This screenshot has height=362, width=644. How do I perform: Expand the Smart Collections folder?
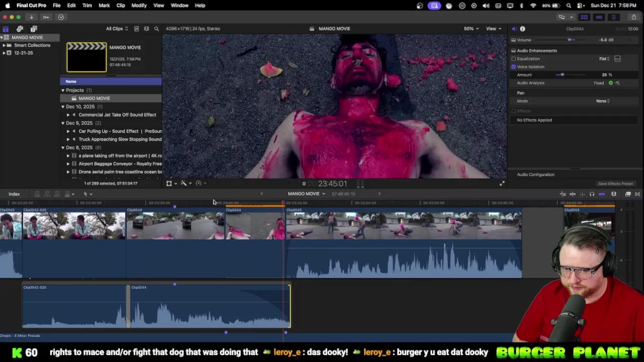4,45
